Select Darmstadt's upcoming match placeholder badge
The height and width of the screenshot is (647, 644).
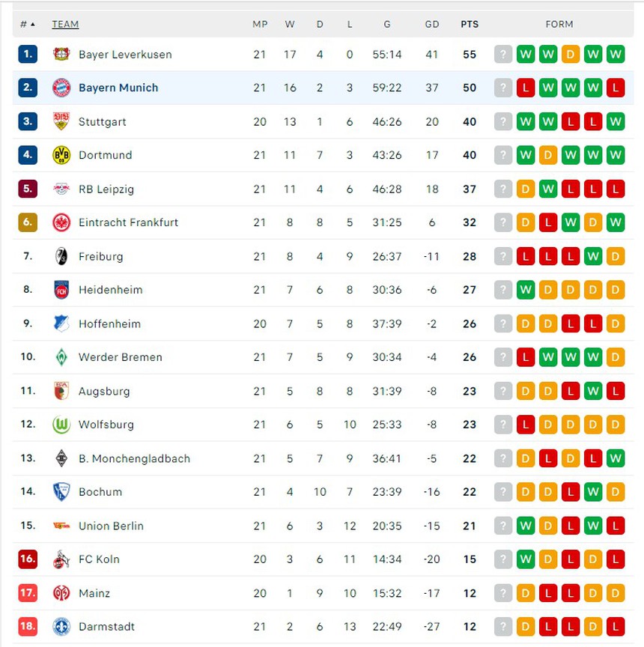click(x=502, y=627)
